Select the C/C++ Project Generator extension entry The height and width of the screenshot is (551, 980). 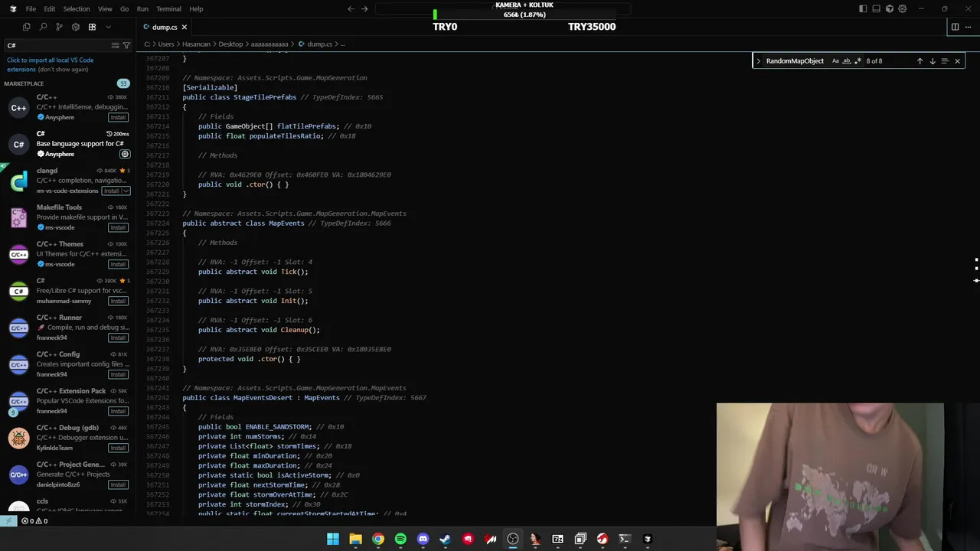(x=67, y=474)
